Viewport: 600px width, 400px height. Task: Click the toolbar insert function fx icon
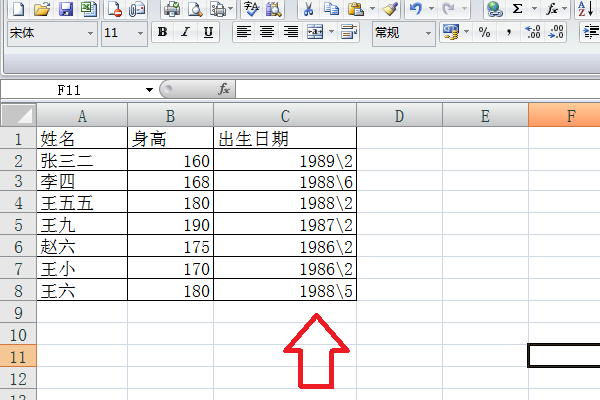[x=551, y=9]
